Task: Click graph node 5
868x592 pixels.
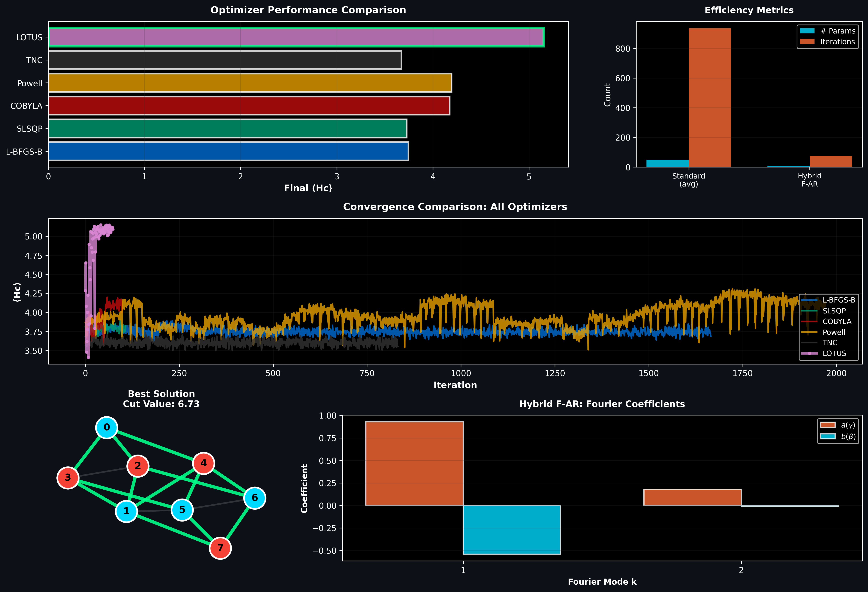Action: click(182, 510)
